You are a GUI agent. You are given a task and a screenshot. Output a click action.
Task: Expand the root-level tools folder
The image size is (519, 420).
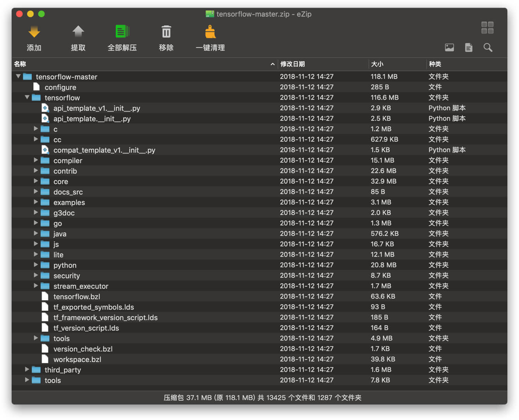(27, 380)
